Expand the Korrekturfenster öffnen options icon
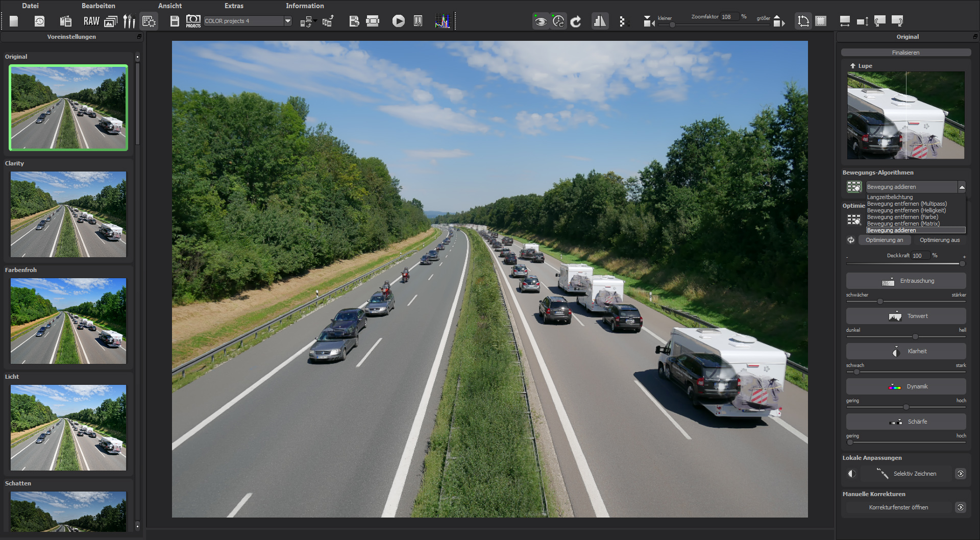This screenshot has height=540, width=980. click(x=961, y=507)
